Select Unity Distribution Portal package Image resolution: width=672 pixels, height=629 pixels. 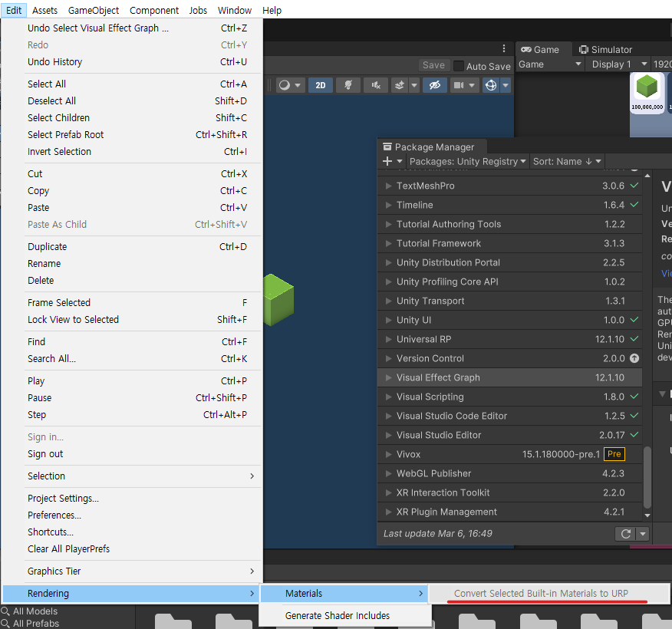pyautogui.click(x=509, y=262)
